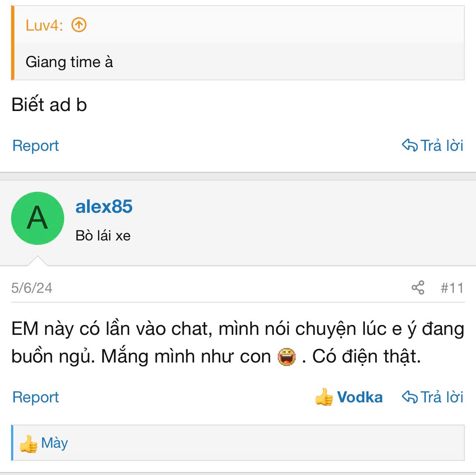Report alex85's post
Image resolution: width=476 pixels, height=475 pixels.
pos(35,397)
